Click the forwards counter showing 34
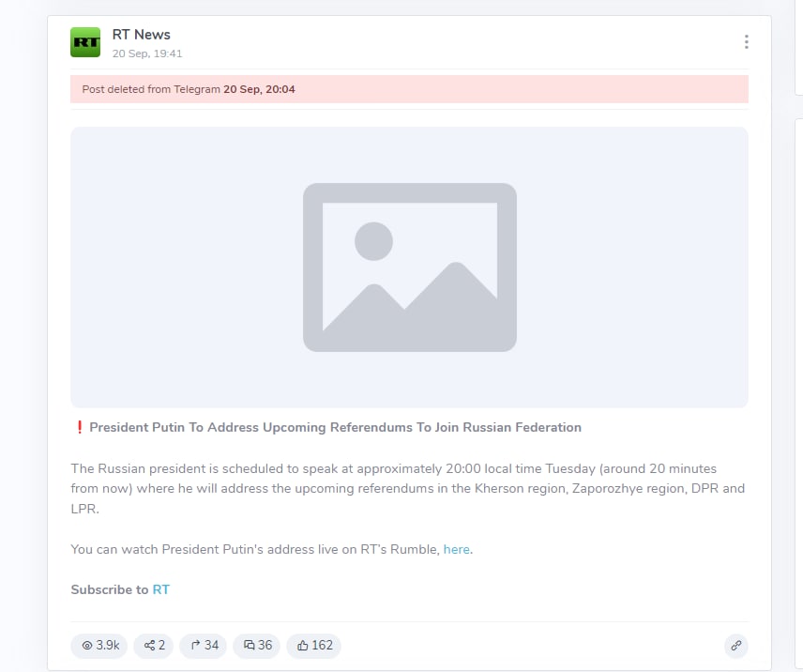 click(x=204, y=646)
